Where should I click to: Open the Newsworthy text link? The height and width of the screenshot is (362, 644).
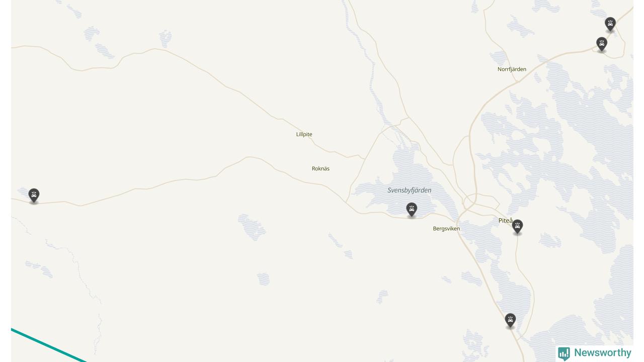click(602, 353)
